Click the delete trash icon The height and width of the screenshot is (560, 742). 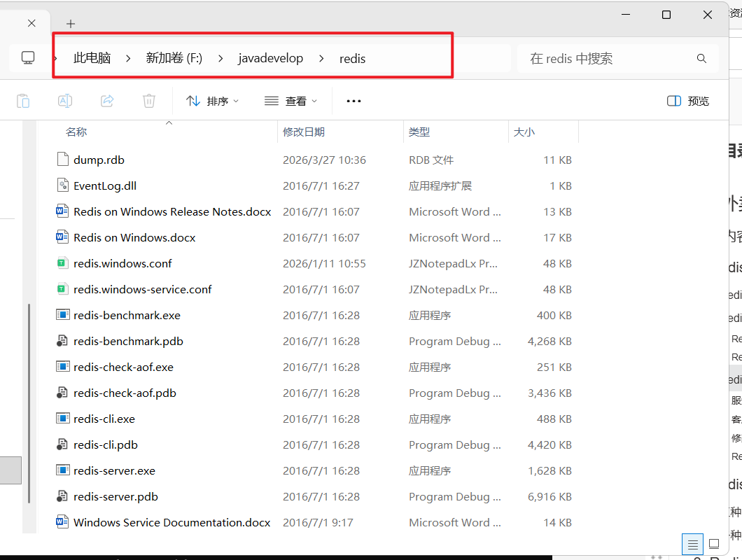[x=149, y=101]
